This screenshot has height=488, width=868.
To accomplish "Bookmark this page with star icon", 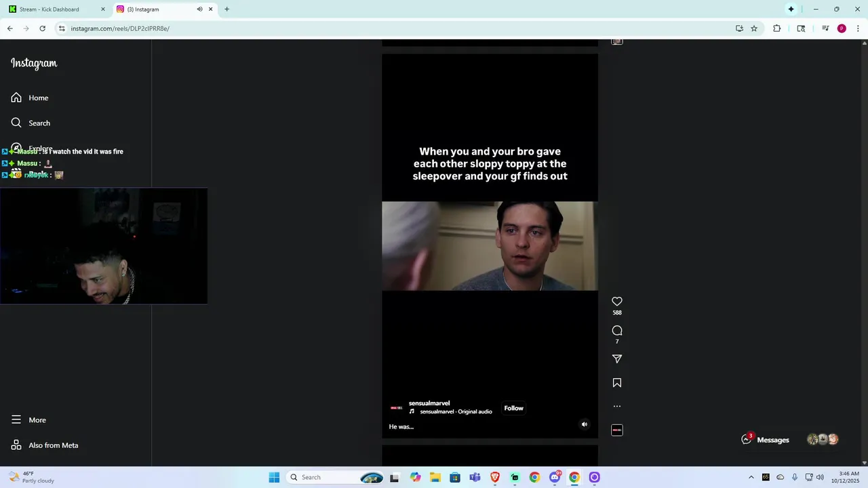I will [754, 28].
